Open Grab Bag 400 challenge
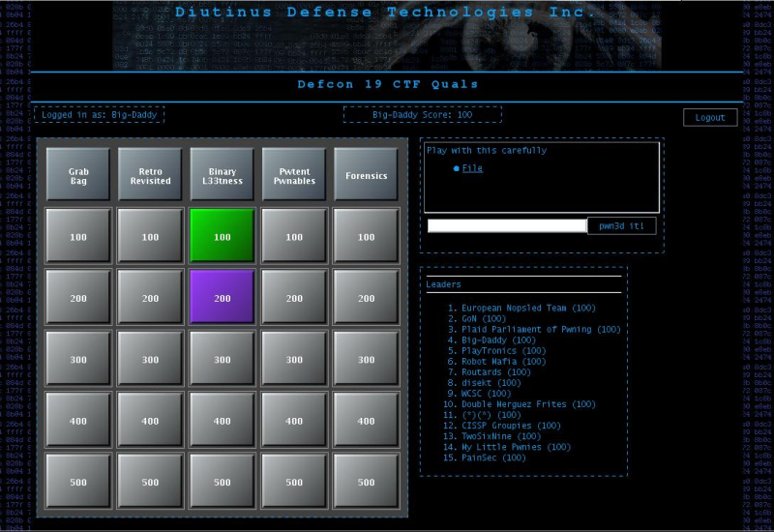Screen dimensions: 774x532 click(78, 420)
